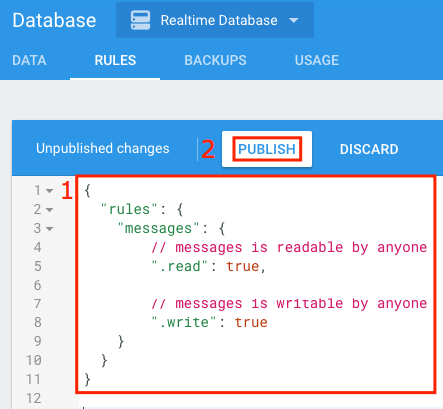Click line number 12 in the gutter
Image resolution: width=443 pixels, height=409 pixels.
tap(34, 398)
